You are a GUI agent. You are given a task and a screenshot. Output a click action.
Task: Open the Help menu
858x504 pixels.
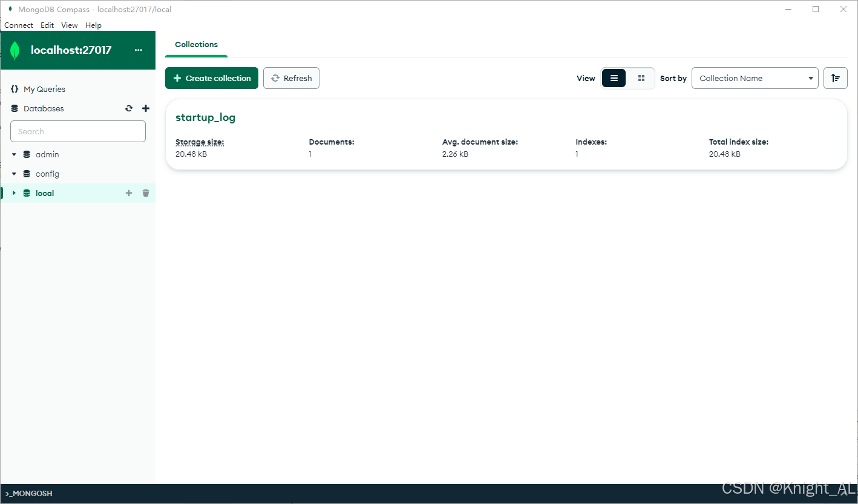(x=93, y=25)
